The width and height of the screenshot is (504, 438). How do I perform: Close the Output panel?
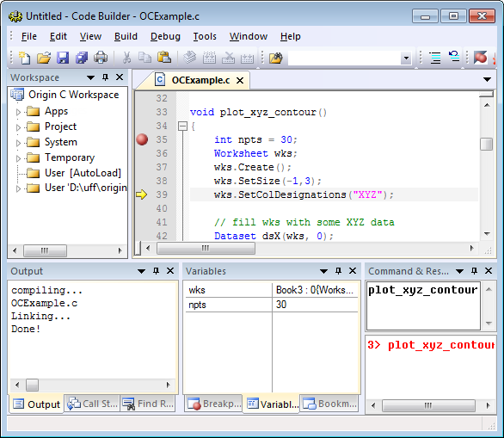coord(170,271)
